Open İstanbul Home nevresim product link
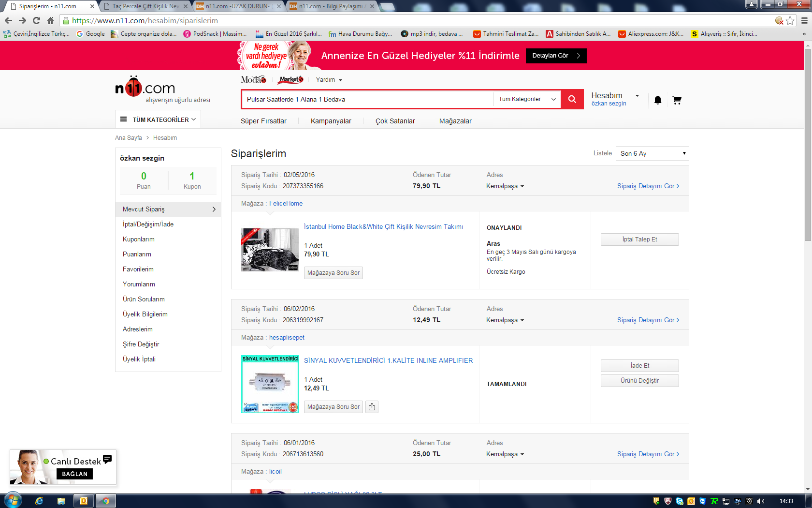Screen dimensions: 812x508 tap(383, 227)
